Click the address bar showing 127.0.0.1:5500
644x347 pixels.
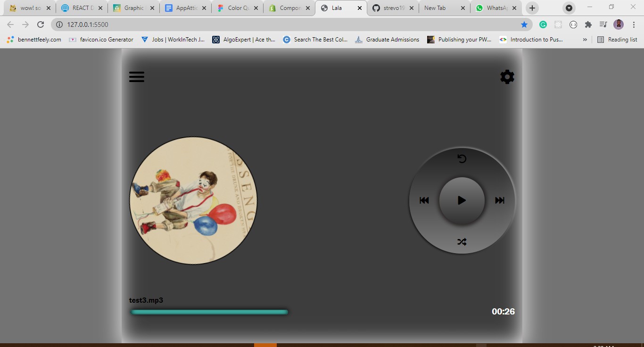pos(291,25)
